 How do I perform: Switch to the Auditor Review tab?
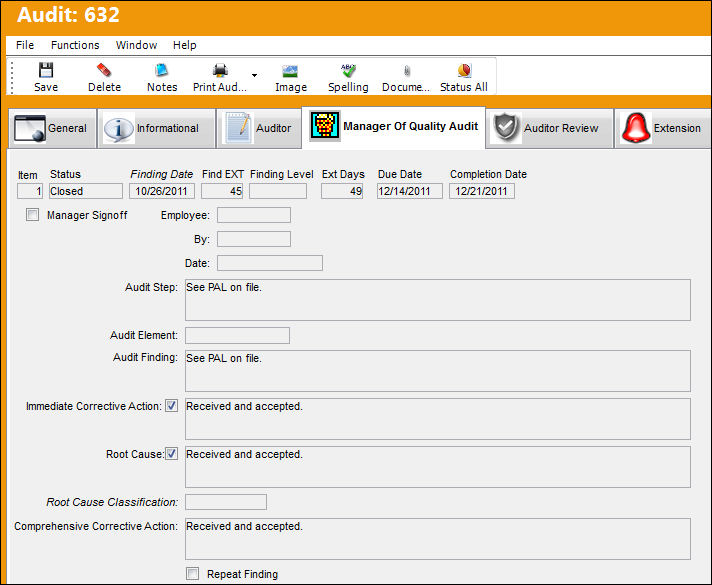tap(550, 129)
